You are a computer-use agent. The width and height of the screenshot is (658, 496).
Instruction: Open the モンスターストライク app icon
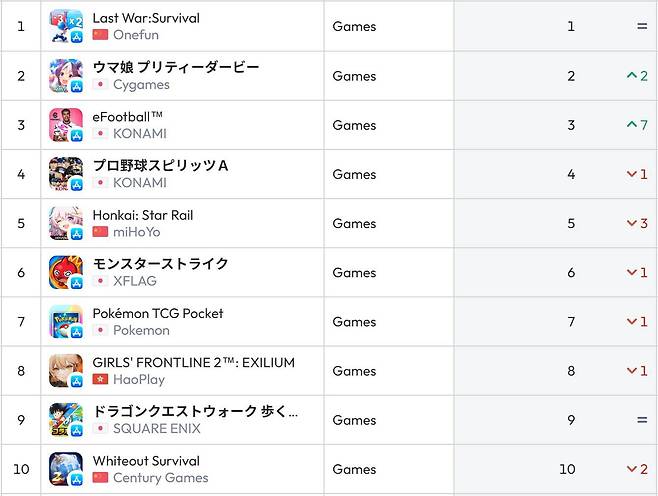click(x=66, y=272)
